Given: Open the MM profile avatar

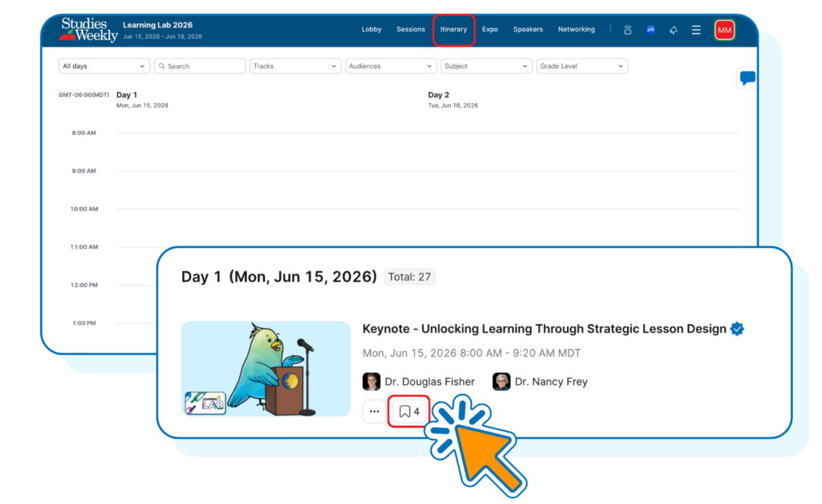Looking at the screenshot, I should coord(725,30).
